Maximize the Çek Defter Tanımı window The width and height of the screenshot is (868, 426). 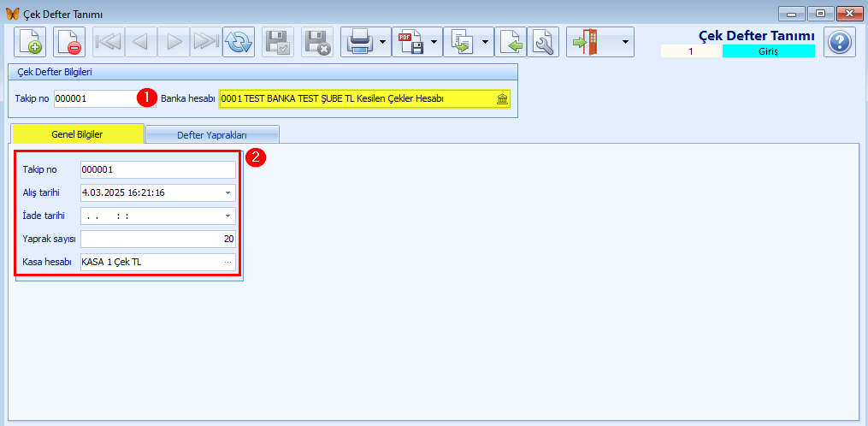pyautogui.click(x=820, y=14)
